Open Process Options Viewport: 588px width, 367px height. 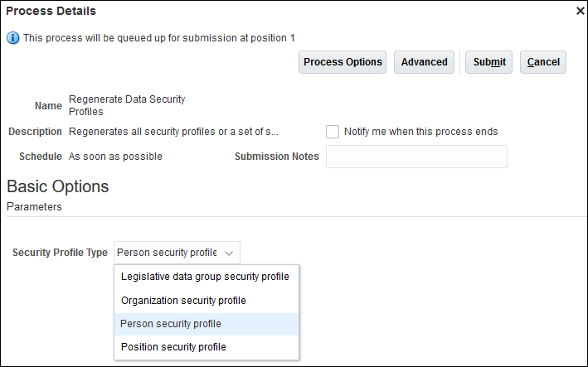coord(343,62)
